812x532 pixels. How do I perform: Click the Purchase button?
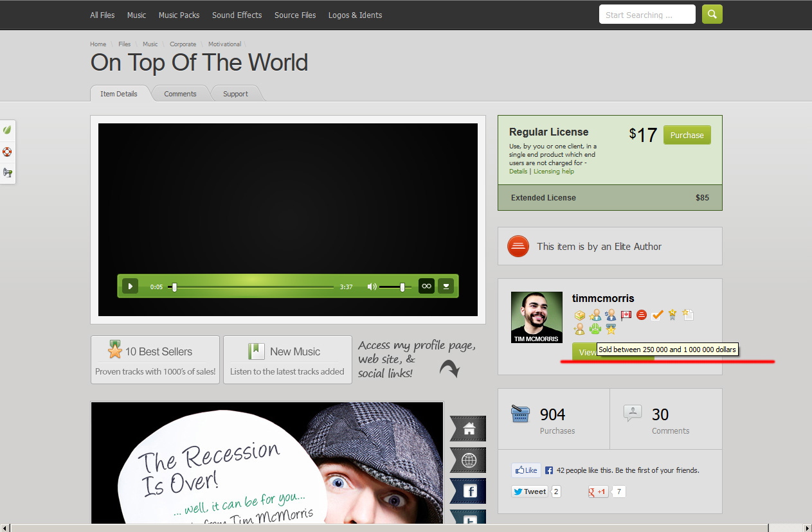click(x=687, y=135)
